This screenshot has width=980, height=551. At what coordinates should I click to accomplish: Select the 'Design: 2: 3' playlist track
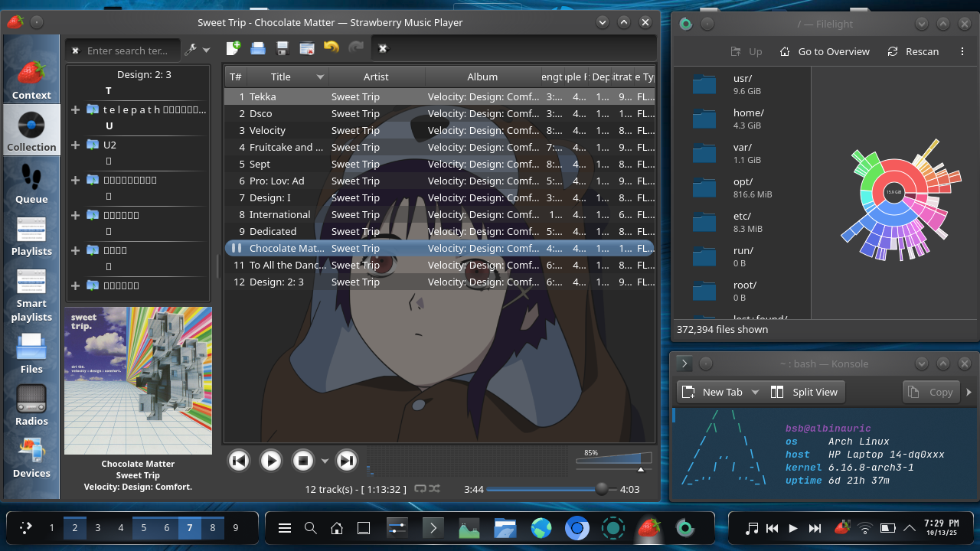[439, 282]
